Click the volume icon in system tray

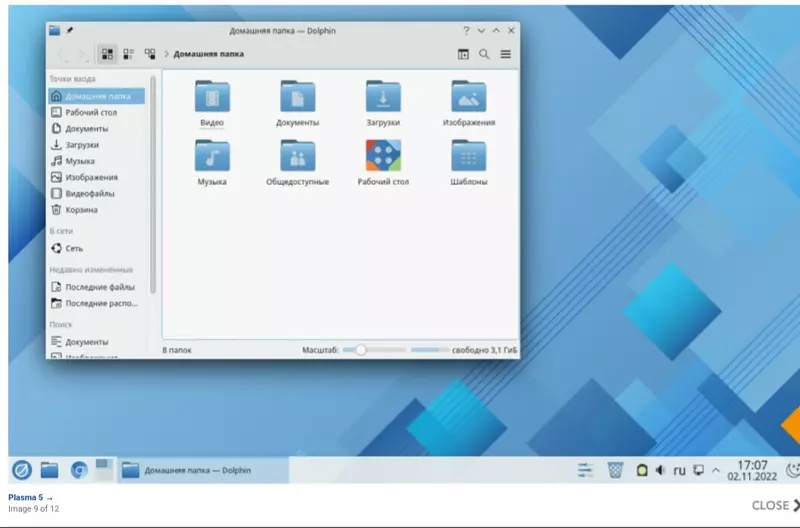pos(660,470)
